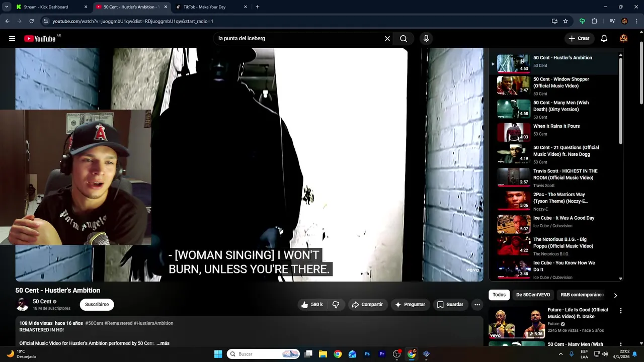View site information icon in address bar
Viewport: 644px width, 362px height.
tap(45, 21)
